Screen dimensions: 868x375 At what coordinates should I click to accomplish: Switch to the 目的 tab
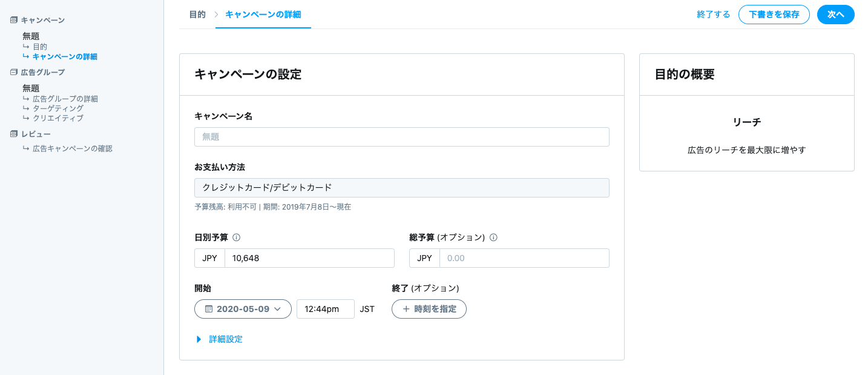(x=197, y=15)
